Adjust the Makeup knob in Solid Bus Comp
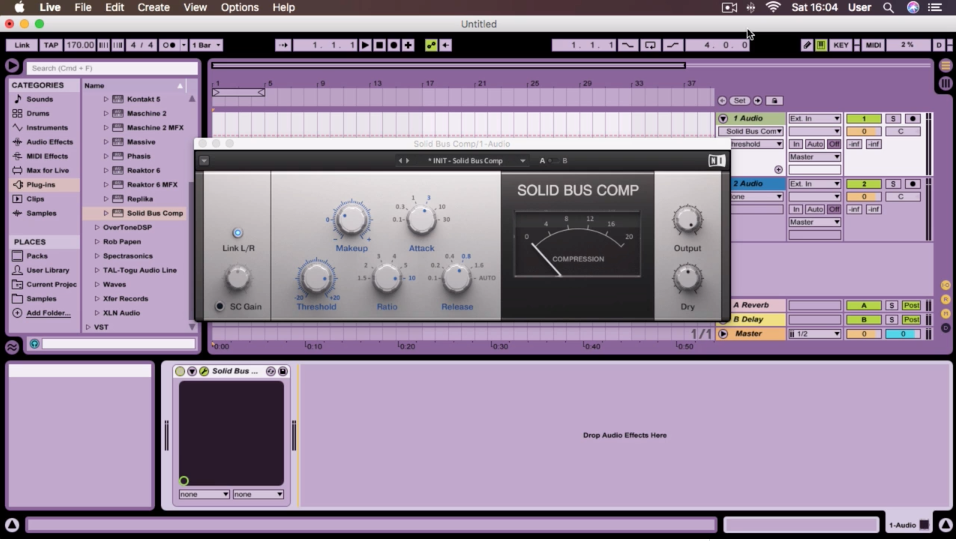 (351, 220)
